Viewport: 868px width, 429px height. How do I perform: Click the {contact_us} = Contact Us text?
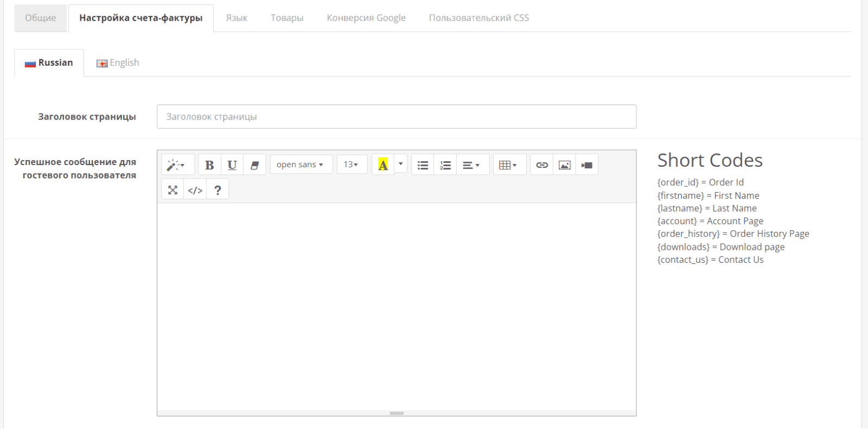(x=711, y=260)
